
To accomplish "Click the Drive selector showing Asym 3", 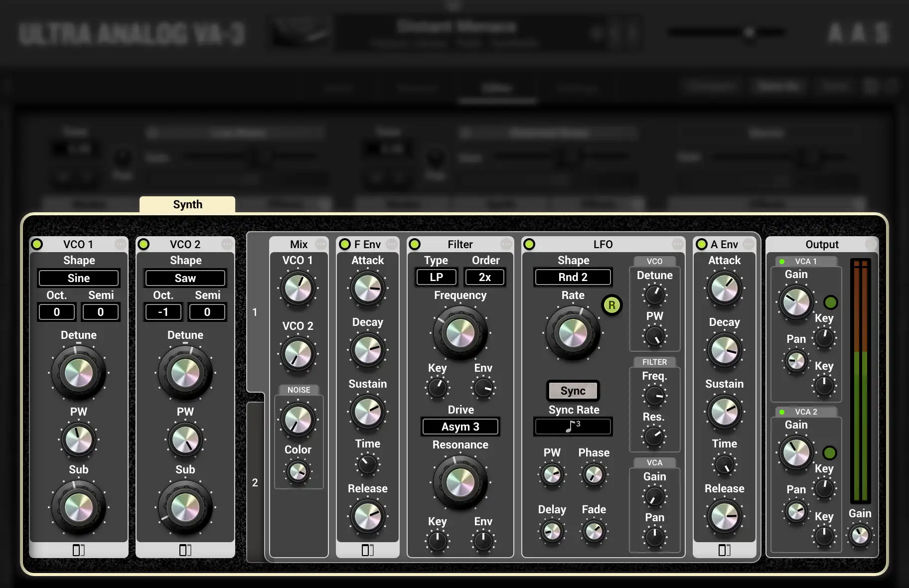I will 460,427.
